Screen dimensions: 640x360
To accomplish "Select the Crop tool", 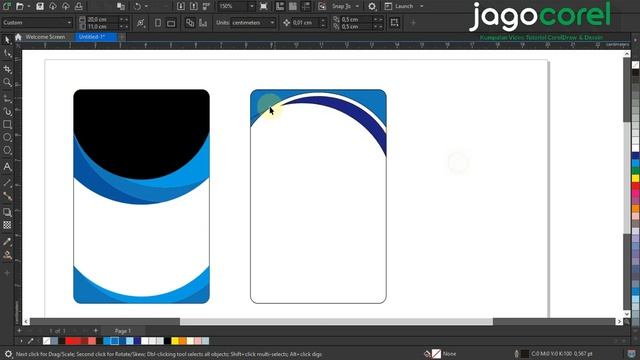I will tap(7, 69).
